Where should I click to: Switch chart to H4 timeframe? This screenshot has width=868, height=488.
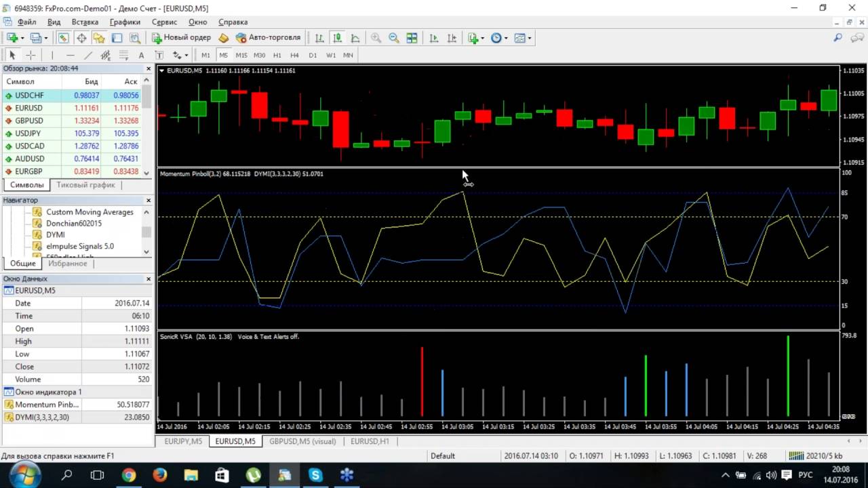pos(294,55)
